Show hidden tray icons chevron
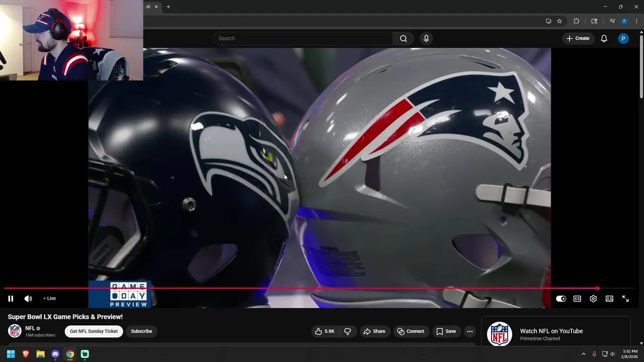The height and width of the screenshot is (362, 644). (x=584, y=354)
